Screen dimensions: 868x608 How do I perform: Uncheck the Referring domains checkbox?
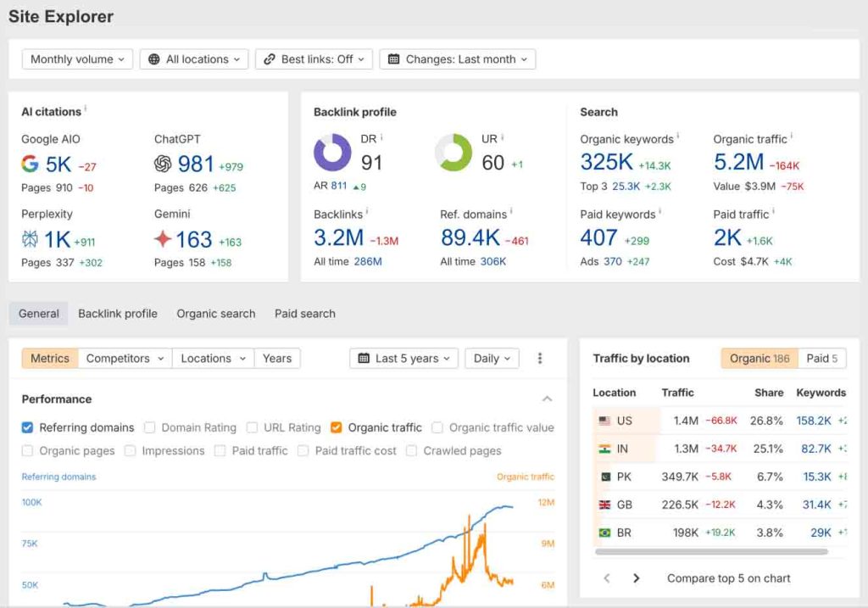point(28,427)
